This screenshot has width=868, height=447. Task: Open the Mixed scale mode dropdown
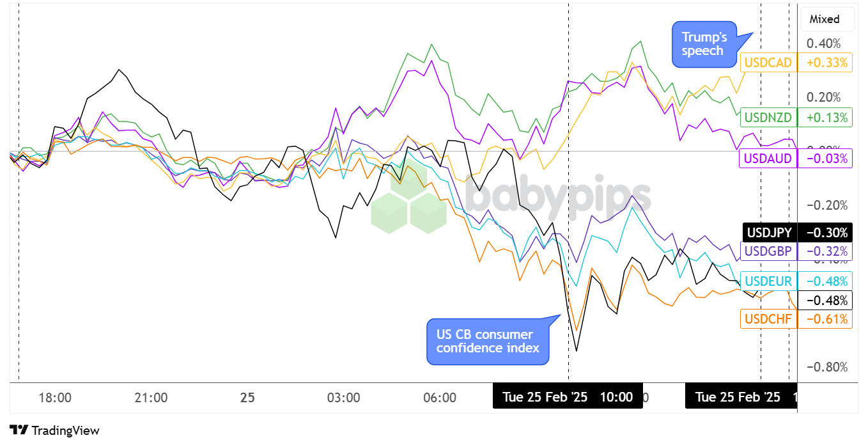pos(825,19)
